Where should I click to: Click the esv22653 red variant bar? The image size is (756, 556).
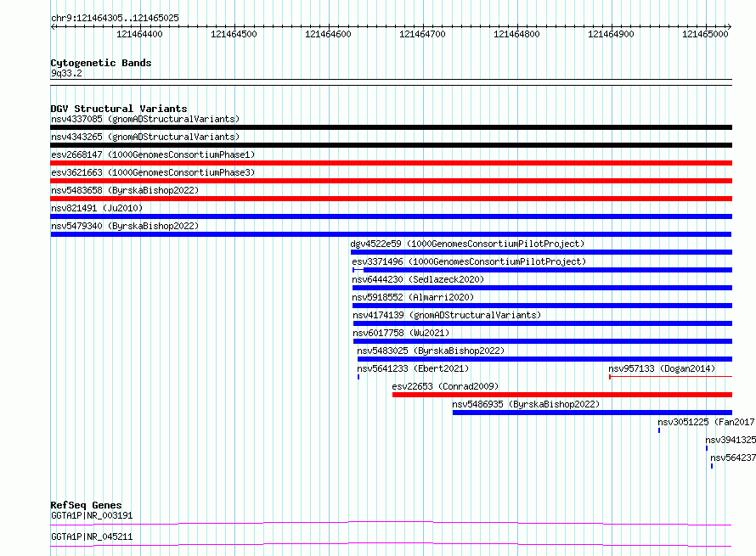562,395
